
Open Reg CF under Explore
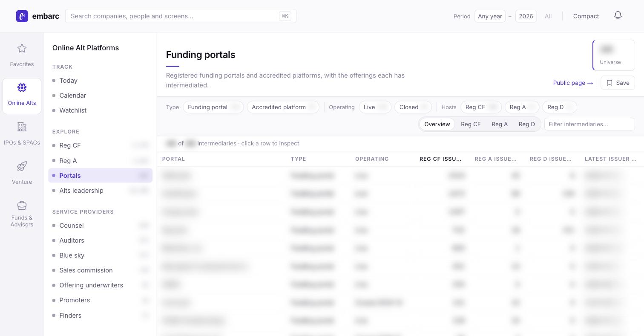click(101, 145)
